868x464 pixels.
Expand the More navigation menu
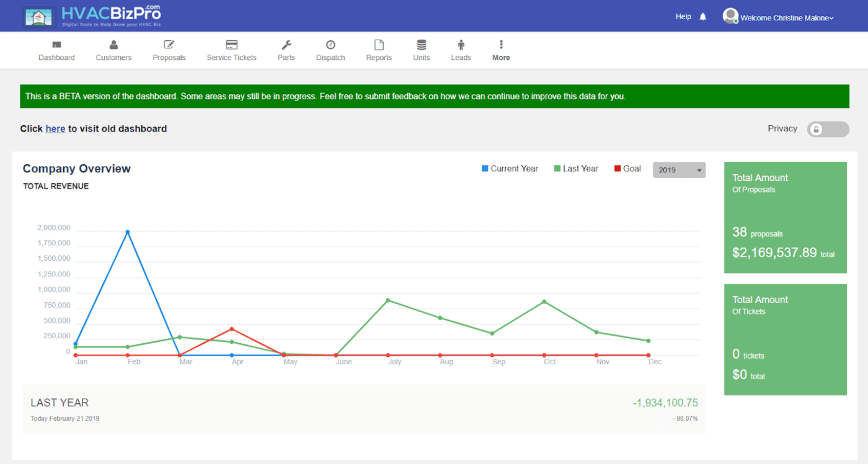click(501, 50)
